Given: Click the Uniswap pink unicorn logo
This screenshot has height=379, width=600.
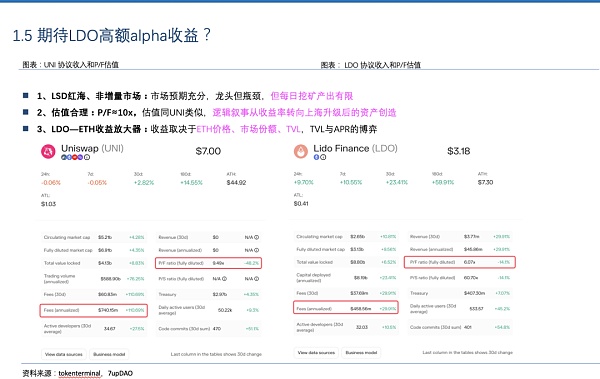Looking at the screenshot, I should (48, 152).
